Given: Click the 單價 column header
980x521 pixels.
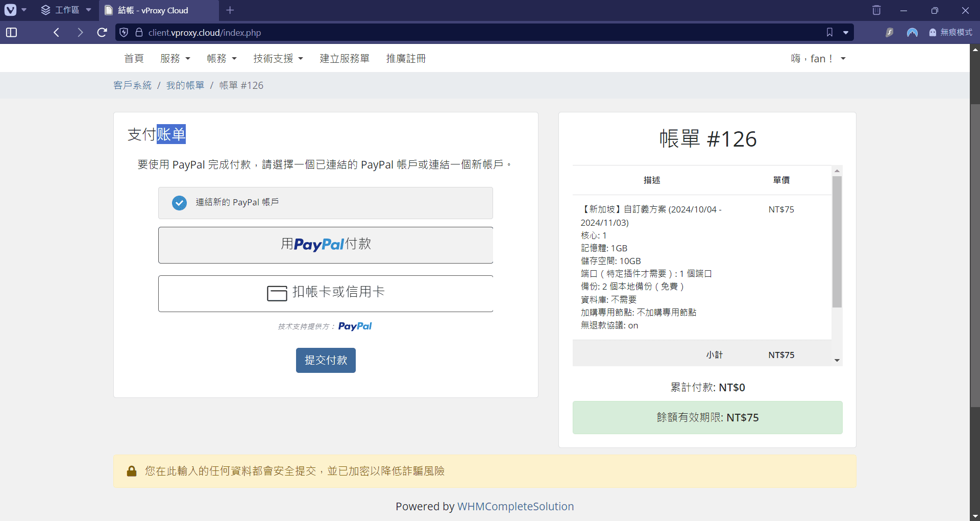Looking at the screenshot, I should point(781,180).
